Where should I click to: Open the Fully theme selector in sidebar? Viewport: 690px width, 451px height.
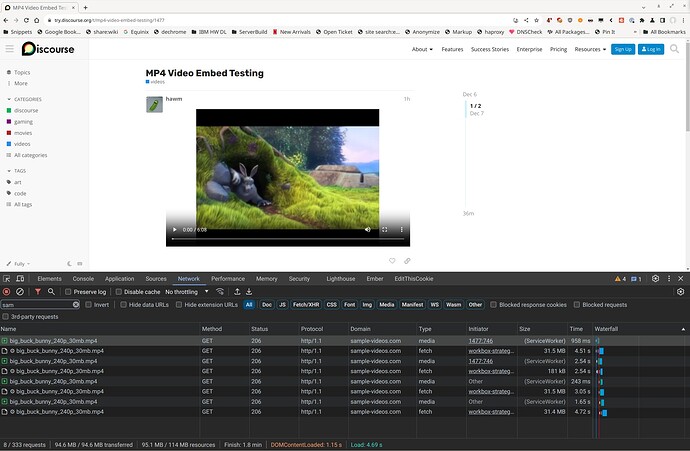(18, 264)
